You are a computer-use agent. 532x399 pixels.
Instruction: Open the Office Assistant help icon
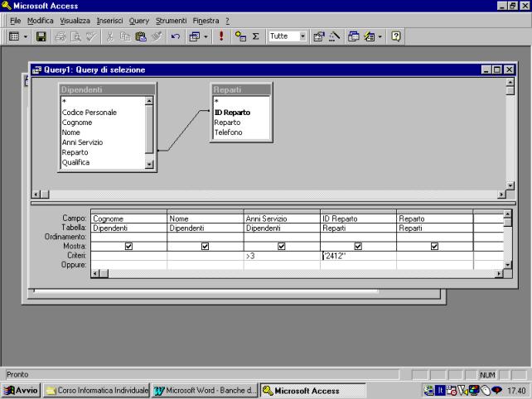[x=395, y=36]
